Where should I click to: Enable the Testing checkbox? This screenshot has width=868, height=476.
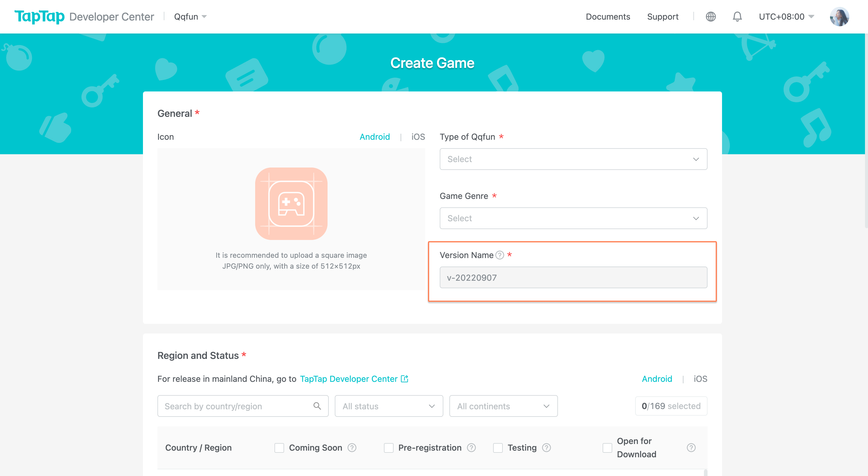pos(498,448)
